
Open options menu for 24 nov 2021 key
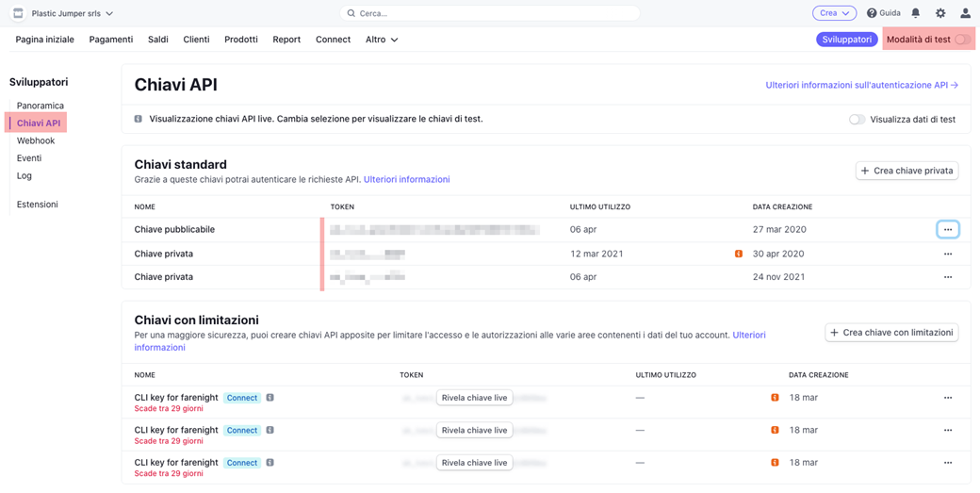(x=948, y=277)
